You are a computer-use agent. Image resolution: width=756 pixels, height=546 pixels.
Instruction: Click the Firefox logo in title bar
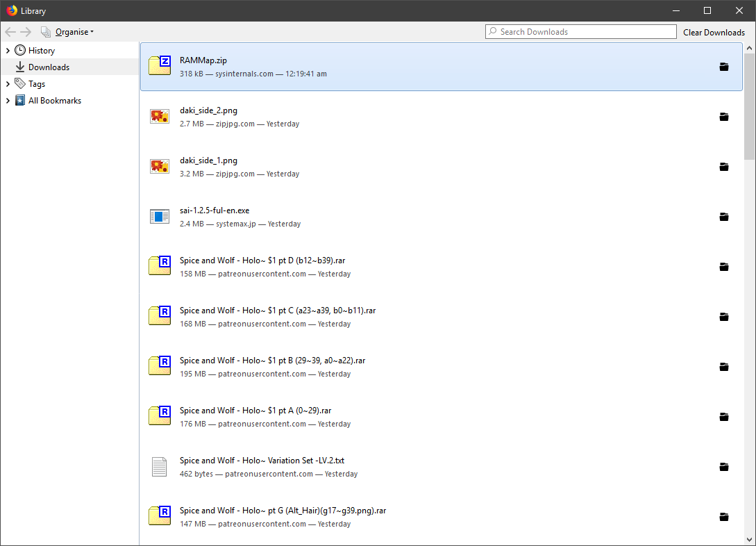pos(12,10)
